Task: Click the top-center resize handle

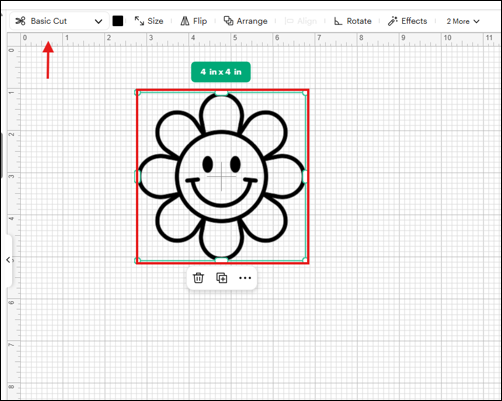Action: click(221, 93)
